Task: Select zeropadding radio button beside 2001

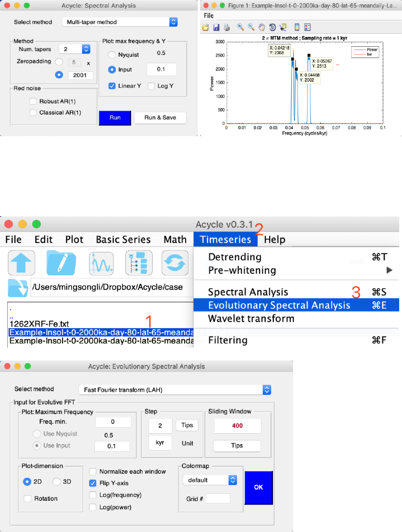Action: point(59,75)
